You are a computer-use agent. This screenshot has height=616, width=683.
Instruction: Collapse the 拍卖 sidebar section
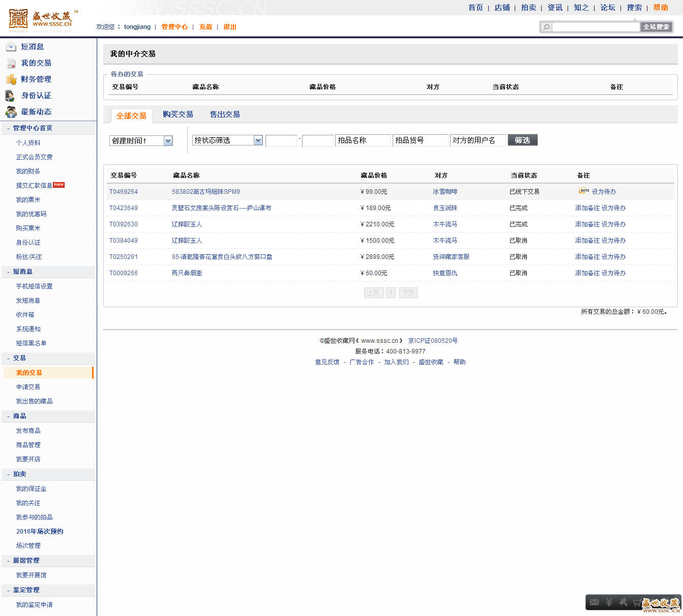point(9,475)
